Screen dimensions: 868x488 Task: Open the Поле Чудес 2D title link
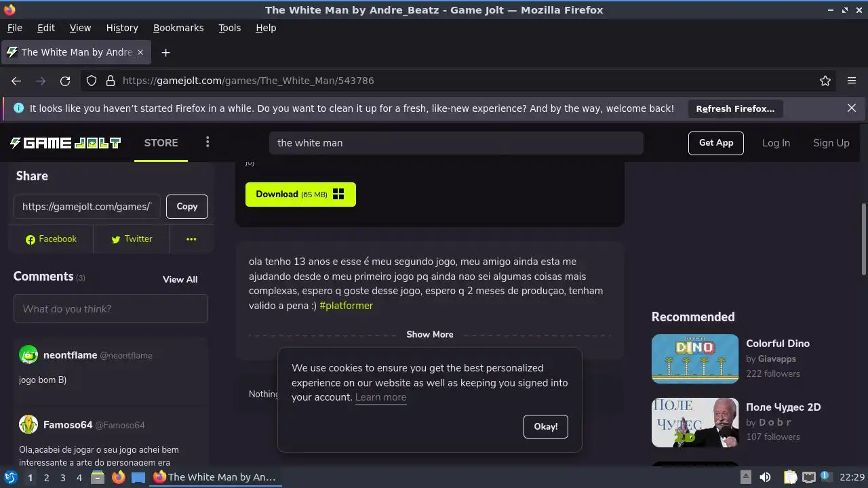pos(783,407)
